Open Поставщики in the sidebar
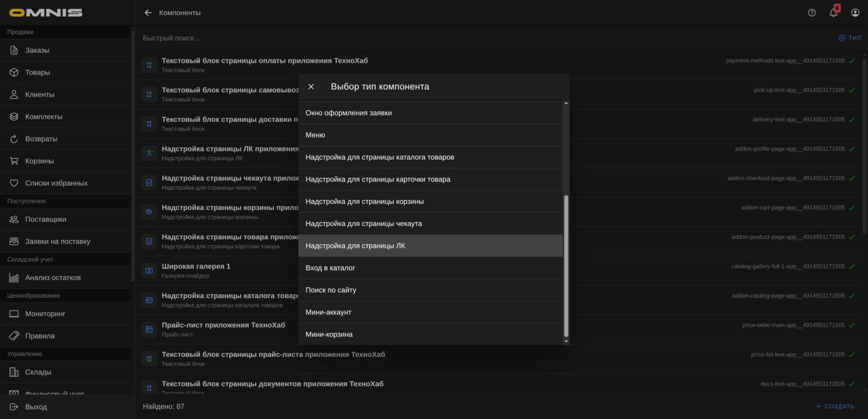This screenshot has width=868, height=419. [46, 219]
